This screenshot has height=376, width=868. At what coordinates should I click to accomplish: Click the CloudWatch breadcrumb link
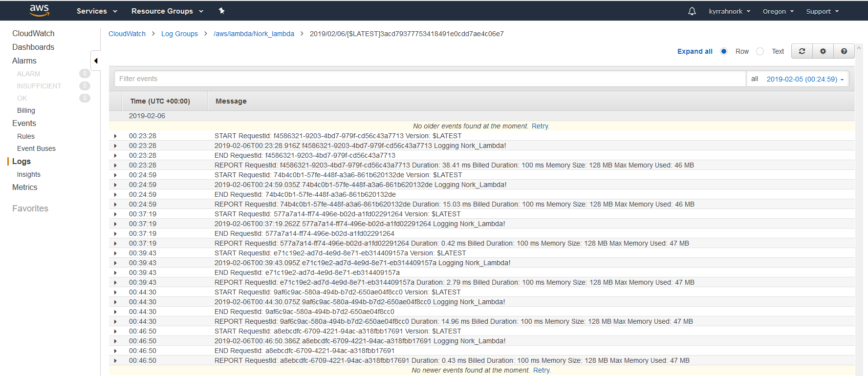coord(127,34)
